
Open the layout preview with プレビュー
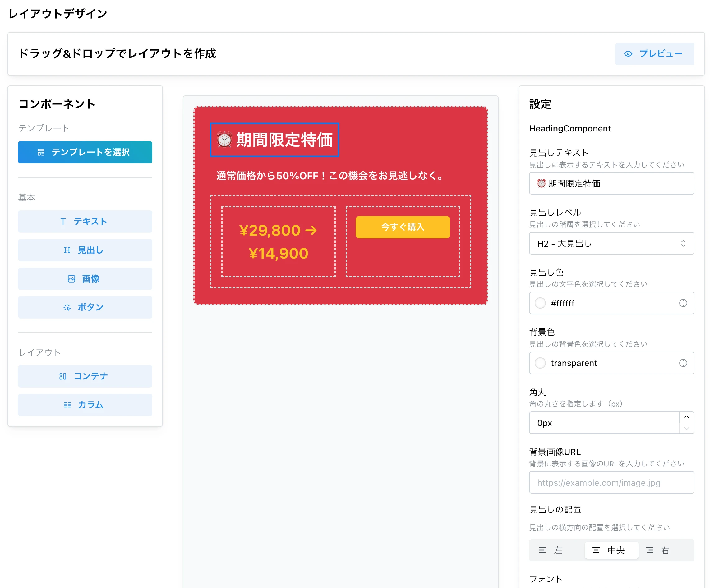click(x=654, y=53)
